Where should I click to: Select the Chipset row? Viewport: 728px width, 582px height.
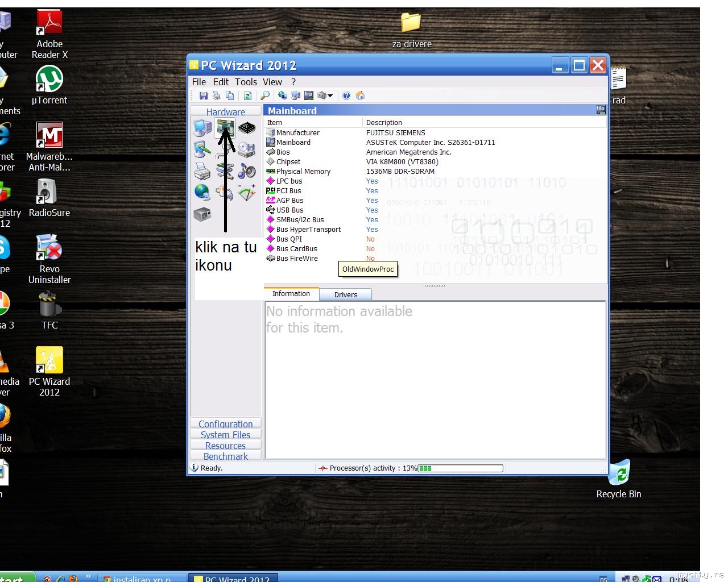[436, 162]
